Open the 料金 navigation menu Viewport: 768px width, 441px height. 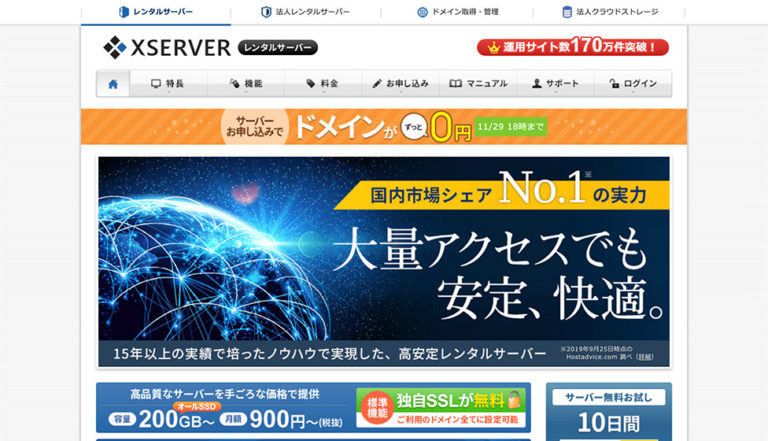323,84
